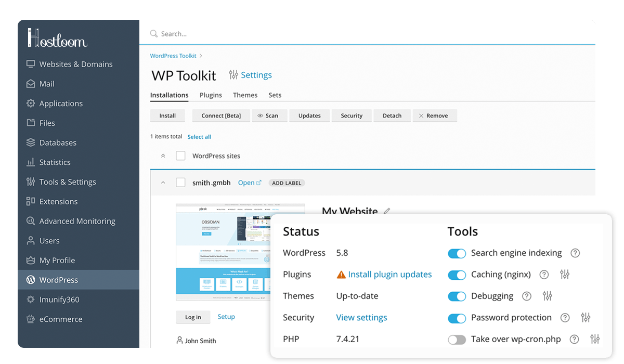Toggle Search engine indexing switch
The width and height of the screenshot is (624, 364).
pos(457,253)
